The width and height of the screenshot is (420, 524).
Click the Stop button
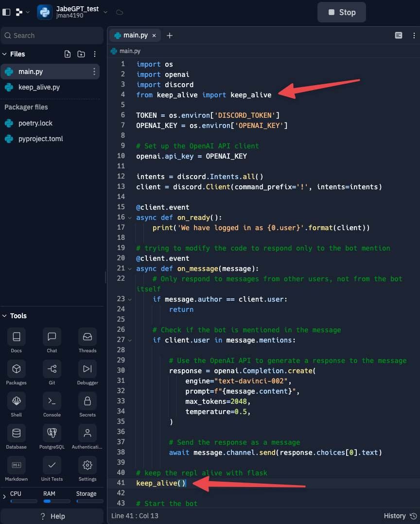pyautogui.click(x=342, y=12)
